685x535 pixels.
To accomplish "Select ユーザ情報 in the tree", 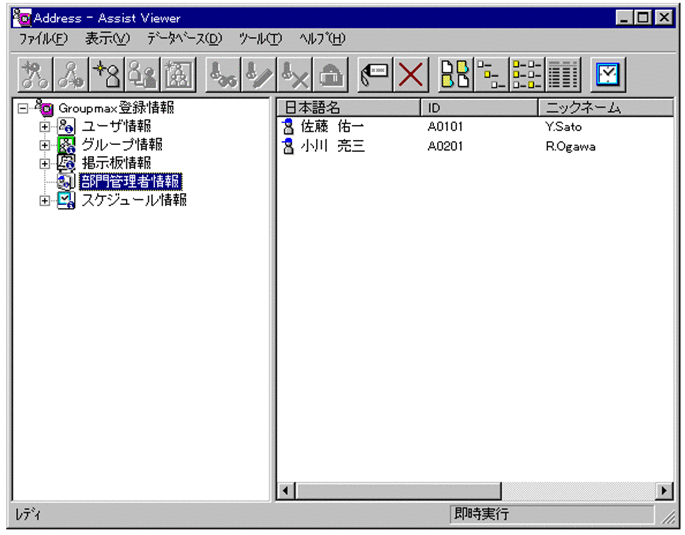I will tap(116, 126).
